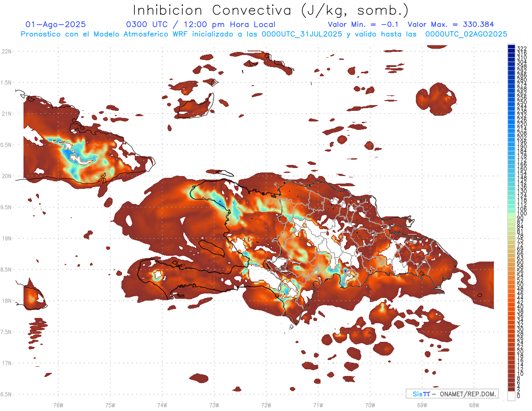
Task: Click the 76W longitude axis label
Action: [58, 405]
